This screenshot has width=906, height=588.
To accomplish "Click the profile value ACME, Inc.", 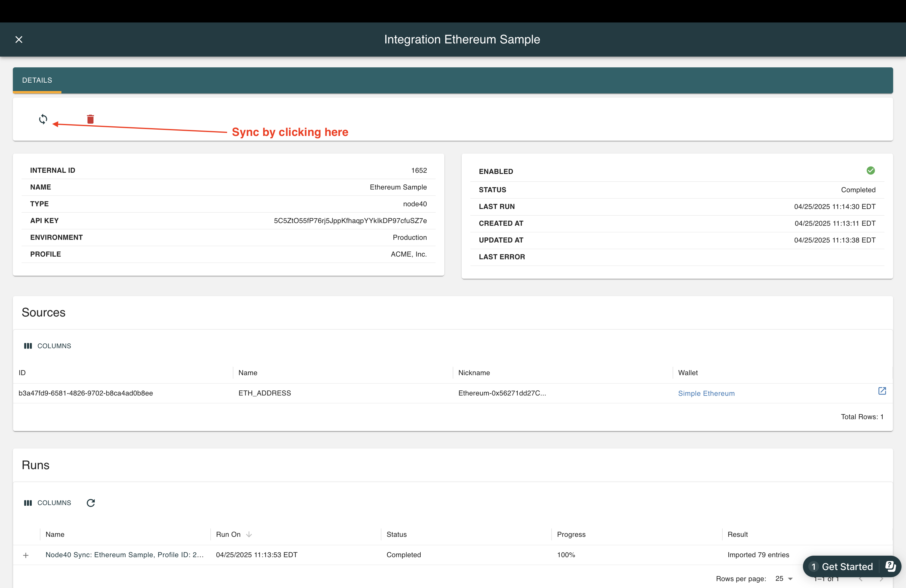I will [408, 254].
